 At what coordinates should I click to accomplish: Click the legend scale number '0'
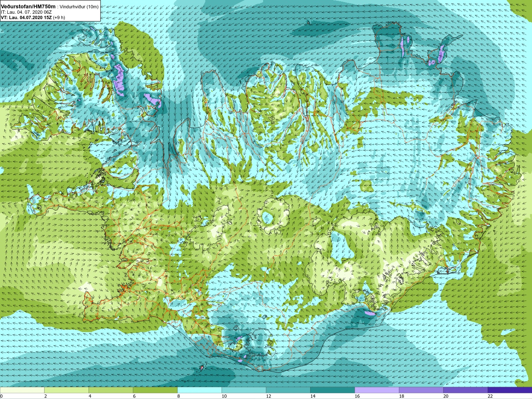coord(1,396)
